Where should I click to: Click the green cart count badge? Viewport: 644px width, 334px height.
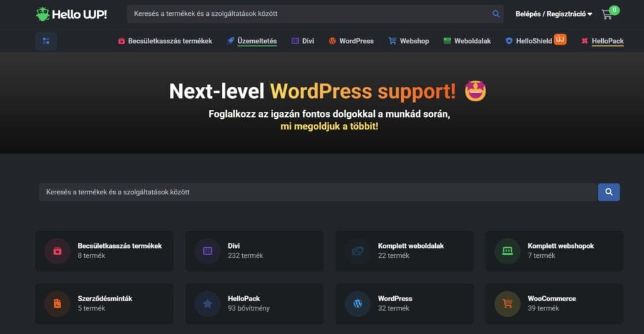click(614, 10)
